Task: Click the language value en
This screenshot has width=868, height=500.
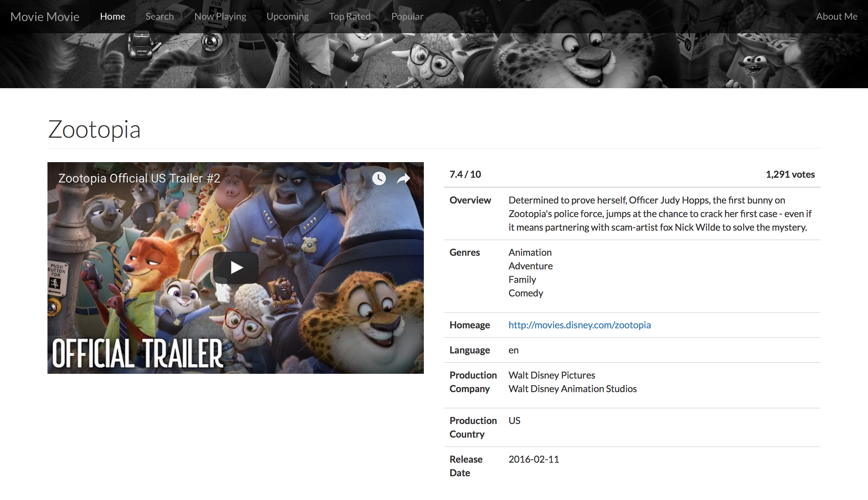Action: 513,350
